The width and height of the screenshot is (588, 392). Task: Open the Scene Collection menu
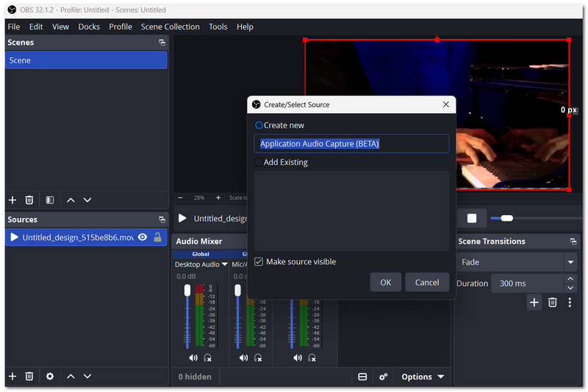click(x=171, y=26)
